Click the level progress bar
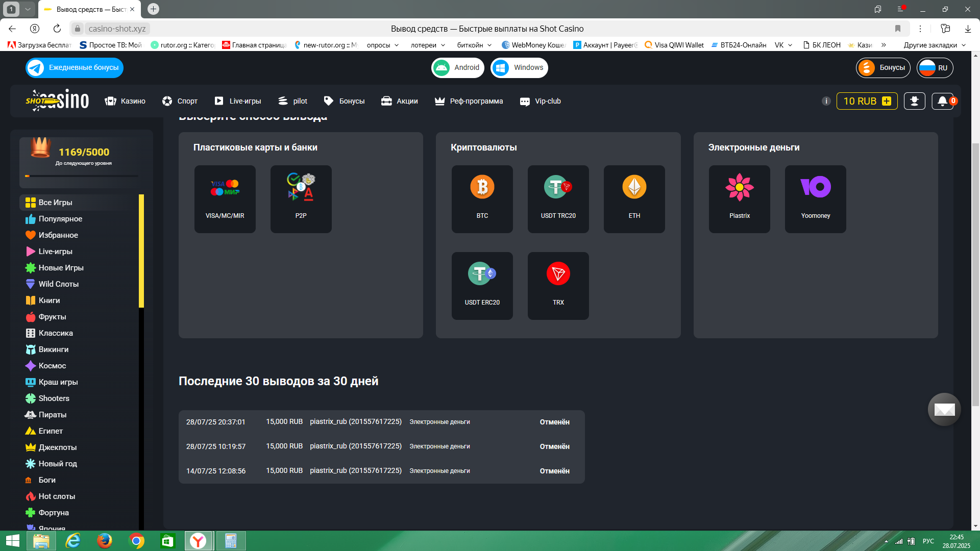 82,176
